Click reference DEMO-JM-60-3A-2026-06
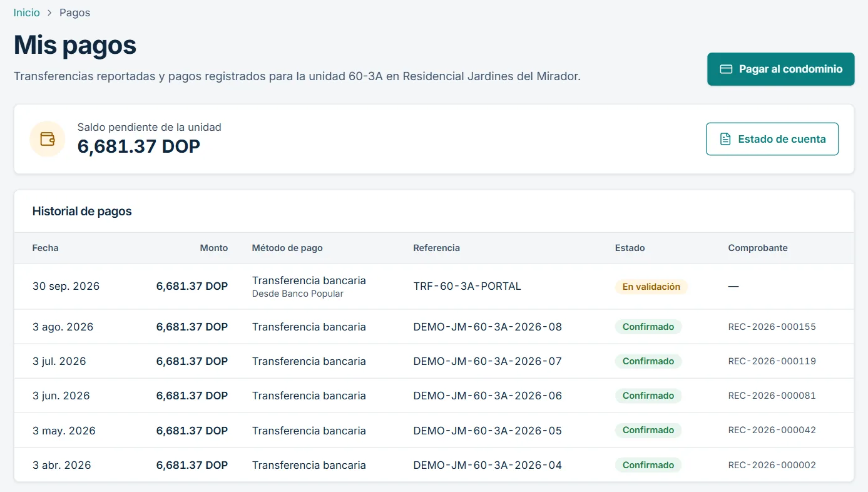This screenshot has width=868, height=492. (x=488, y=396)
